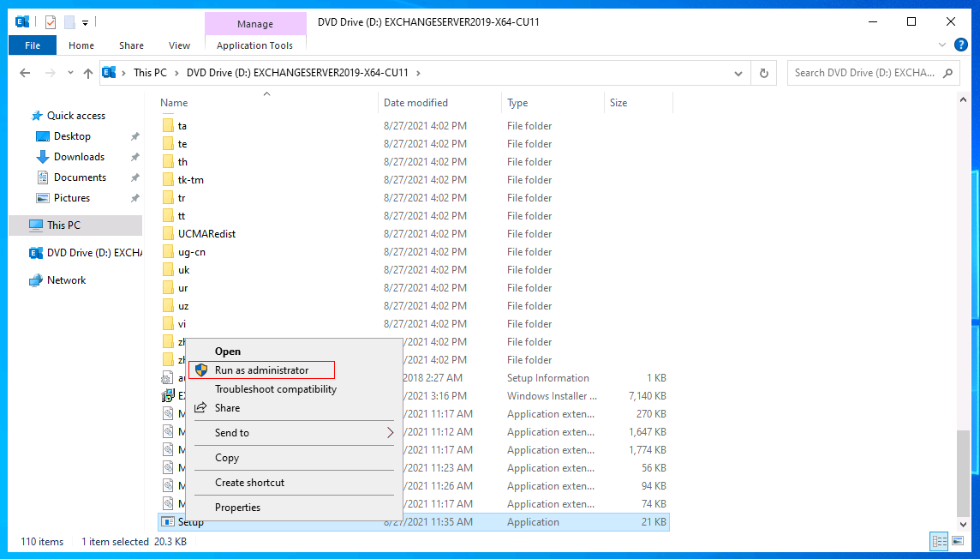This screenshot has width=980, height=559.
Task: Switch to the Home ribbon tab
Action: tap(81, 45)
